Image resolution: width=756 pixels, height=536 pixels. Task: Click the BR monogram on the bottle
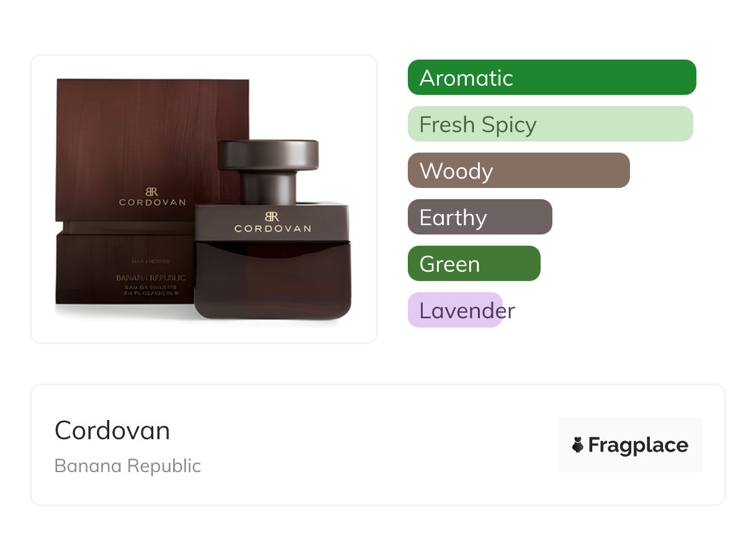click(x=272, y=217)
